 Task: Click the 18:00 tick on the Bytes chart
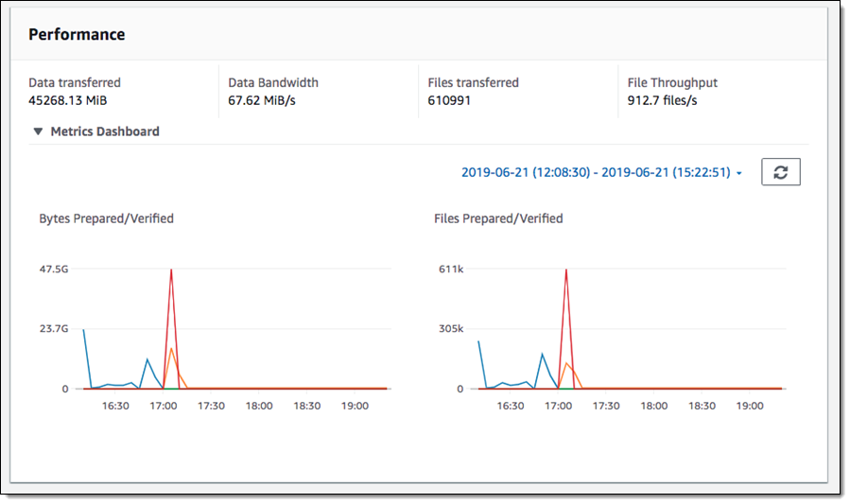pos(259,406)
